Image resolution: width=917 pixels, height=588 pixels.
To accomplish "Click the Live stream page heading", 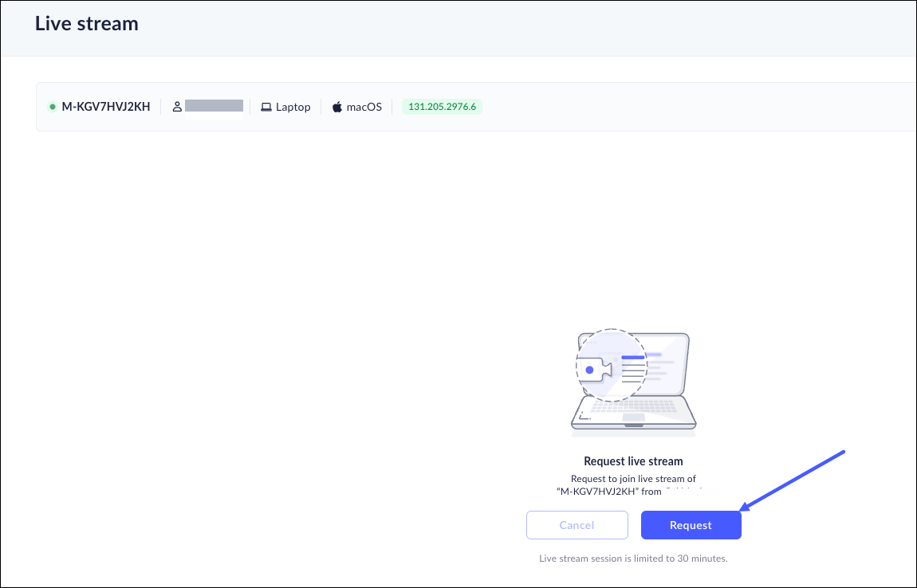I will pos(87,23).
